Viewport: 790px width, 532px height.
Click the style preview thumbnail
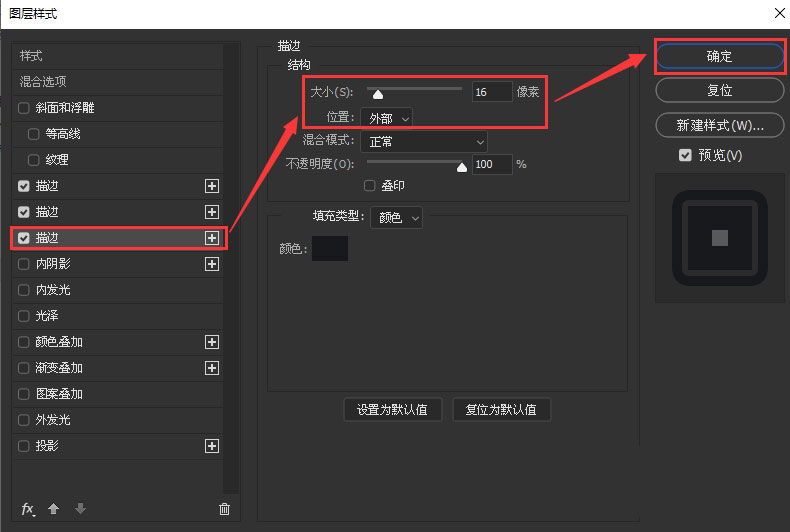(720, 238)
